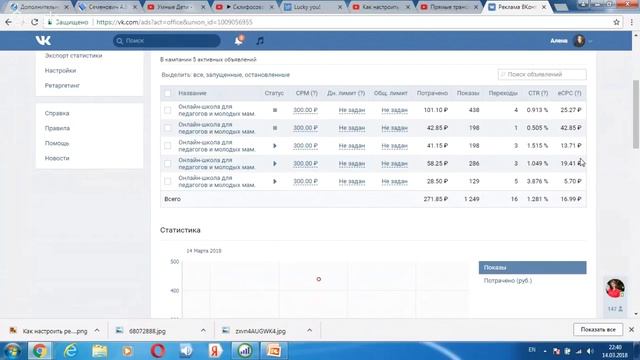The width and height of the screenshot is (640, 360).
Task: Open Ретаргетинг in the sidebar
Action: (62, 86)
